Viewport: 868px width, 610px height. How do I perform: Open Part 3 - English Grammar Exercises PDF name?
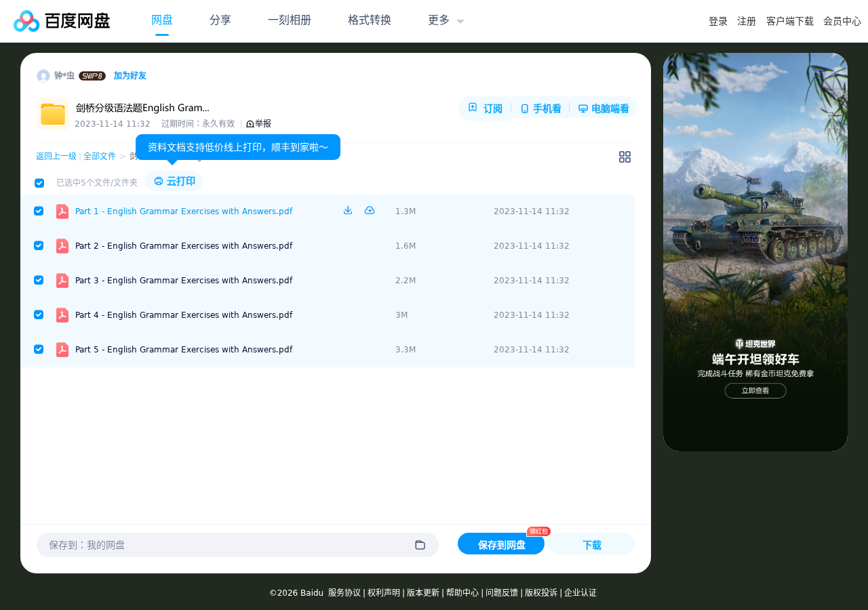tap(184, 281)
